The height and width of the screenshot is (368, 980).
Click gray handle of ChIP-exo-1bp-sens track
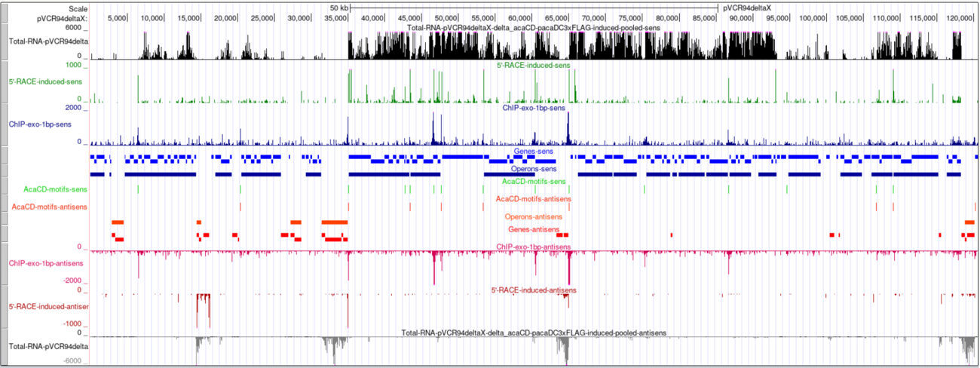point(4,124)
